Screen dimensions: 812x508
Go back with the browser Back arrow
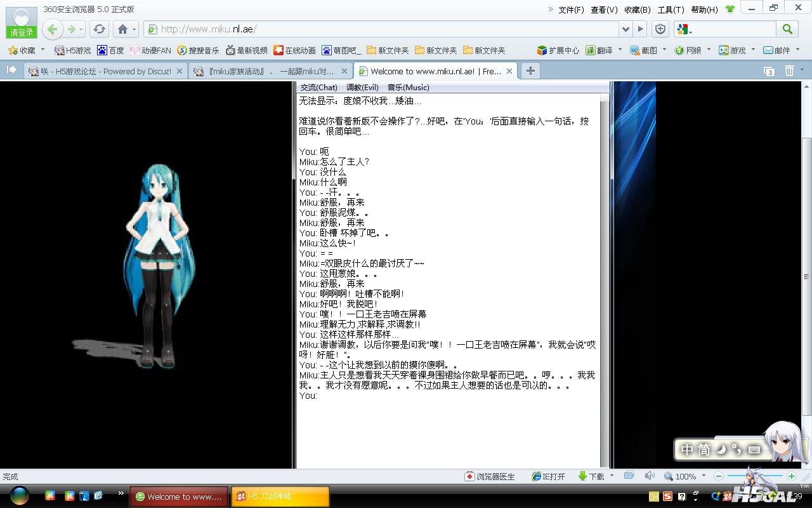click(53, 29)
